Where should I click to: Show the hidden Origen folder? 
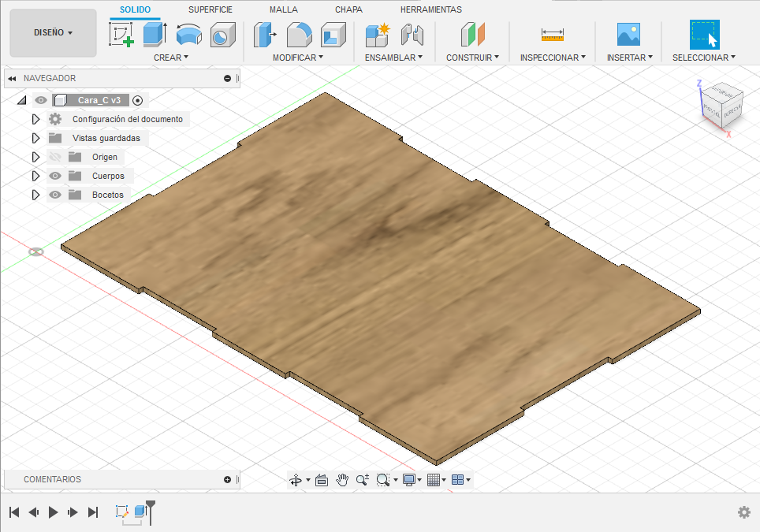click(x=55, y=157)
